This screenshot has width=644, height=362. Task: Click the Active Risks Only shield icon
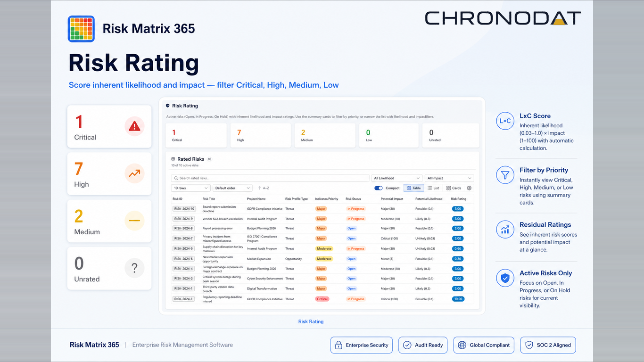pyautogui.click(x=505, y=278)
